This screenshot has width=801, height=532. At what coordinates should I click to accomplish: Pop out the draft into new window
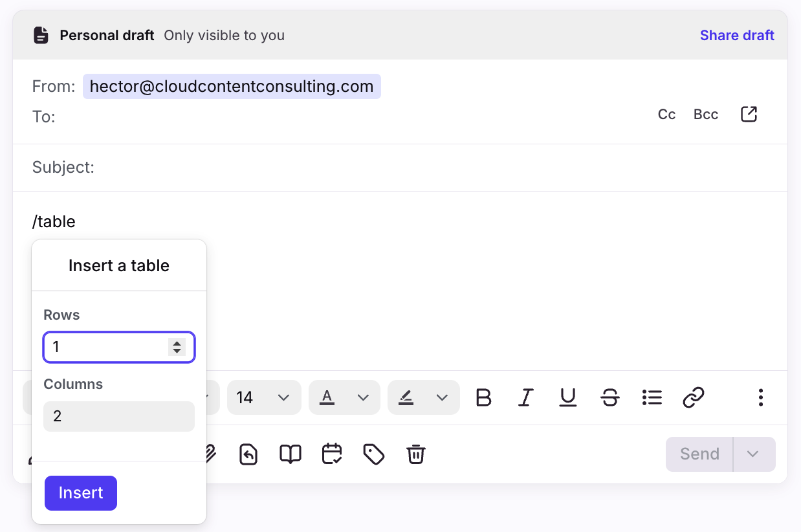(x=749, y=115)
